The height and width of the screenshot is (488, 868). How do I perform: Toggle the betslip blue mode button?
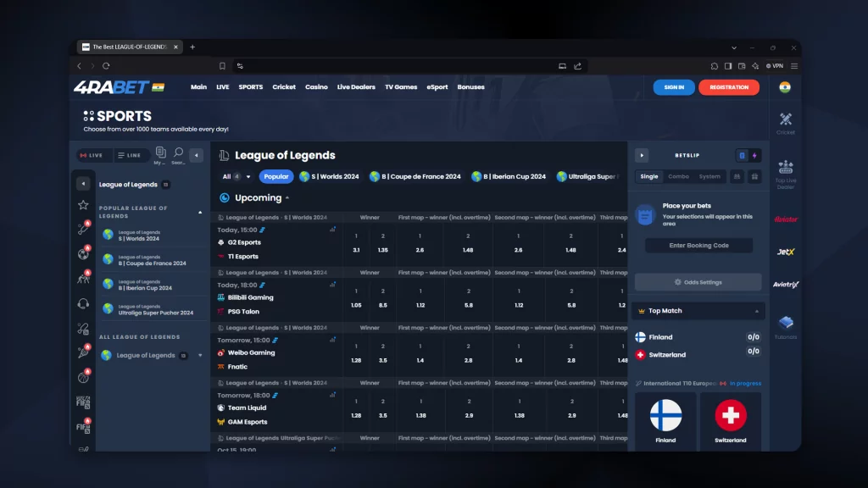[x=742, y=156]
